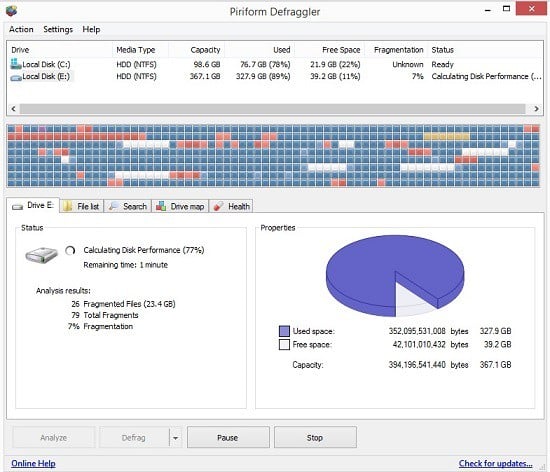Click the right arrow of drive list scrollbar
Screen dimensions: 550x472
[x=536, y=109]
